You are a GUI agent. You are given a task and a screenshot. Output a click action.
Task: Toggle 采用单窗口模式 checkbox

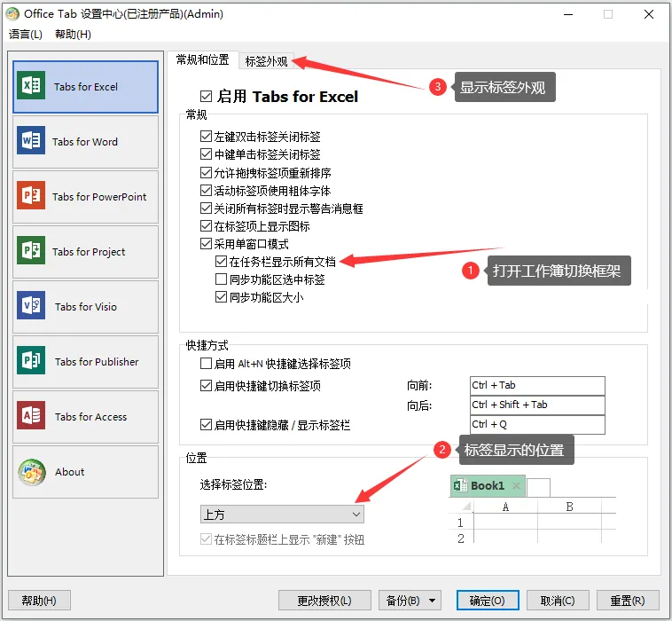tap(206, 244)
